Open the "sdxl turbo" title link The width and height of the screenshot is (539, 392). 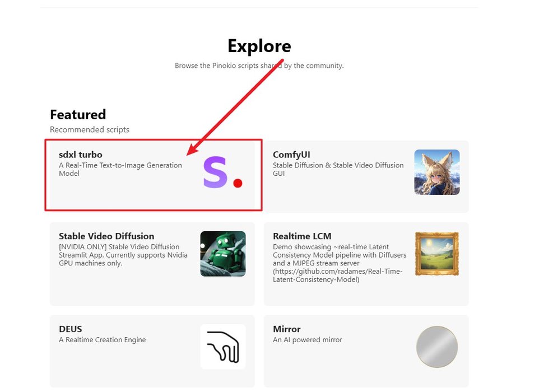(x=81, y=155)
